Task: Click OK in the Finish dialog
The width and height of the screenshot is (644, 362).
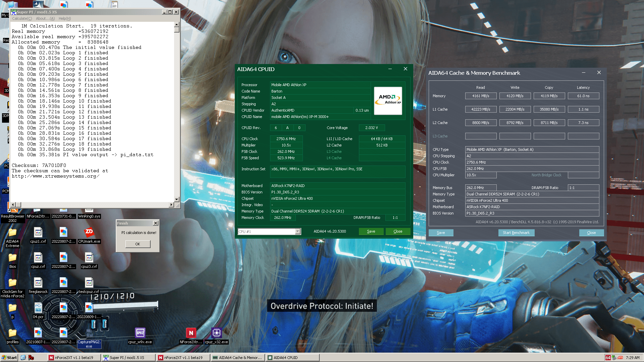Action: pos(138,244)
